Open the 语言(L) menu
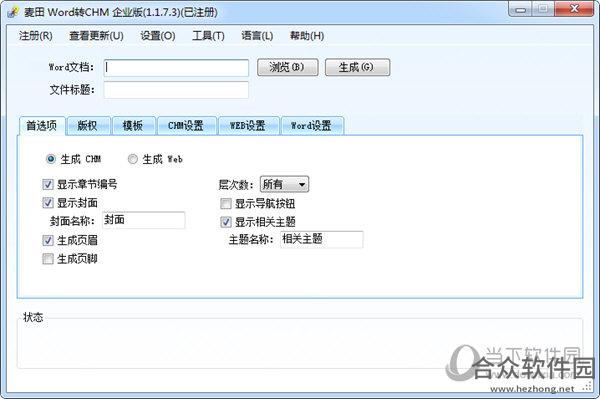Viewport: 600px width, 399px height. pos(257,36)
